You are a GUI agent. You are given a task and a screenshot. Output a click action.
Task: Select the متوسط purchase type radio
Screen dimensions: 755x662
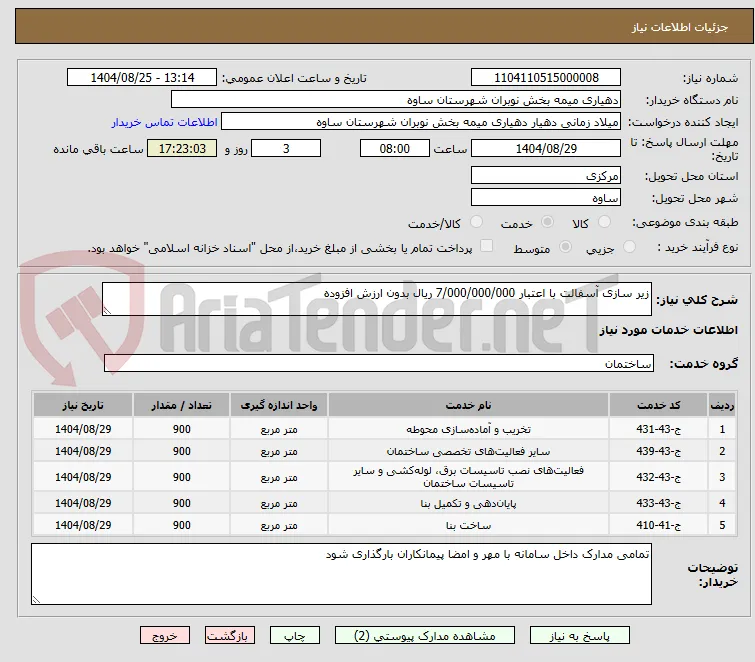565,247
